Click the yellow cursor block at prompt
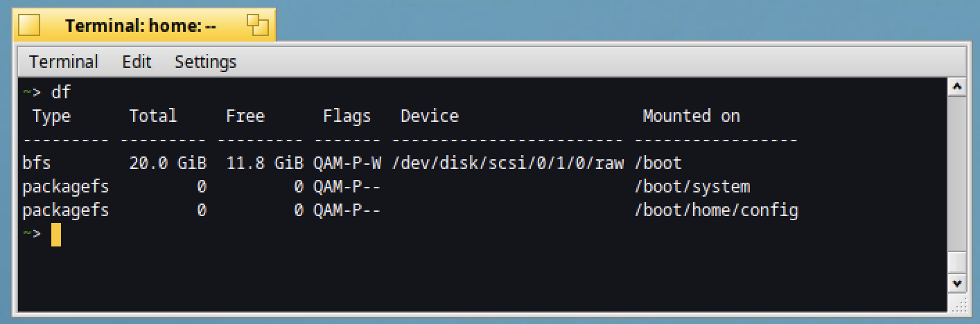Viewport: 980px width, 324px height. point(56,234)
